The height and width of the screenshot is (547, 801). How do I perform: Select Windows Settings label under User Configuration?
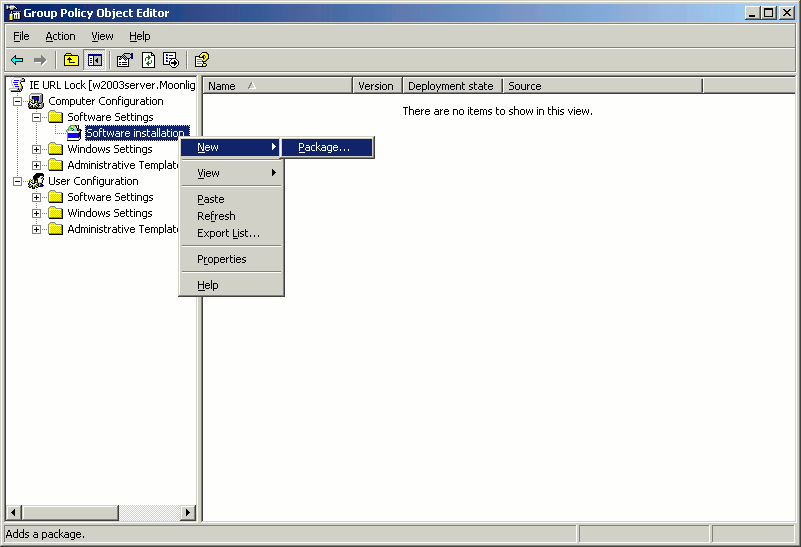(110, 213)
